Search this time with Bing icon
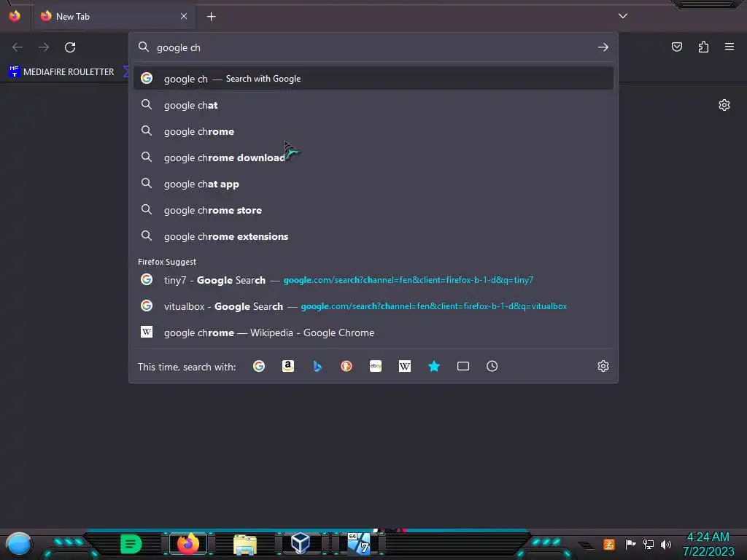This screenshot has height=560, width=747. 317,366
